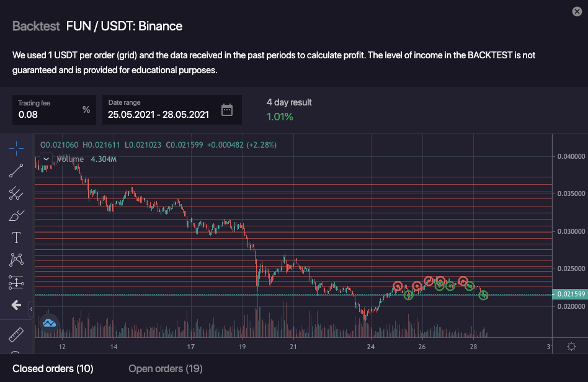Image resolution: width=588 pixels, height=382 pixels.
Task: Select the trend line drawing tool
Action: click(x=16, y=171)
